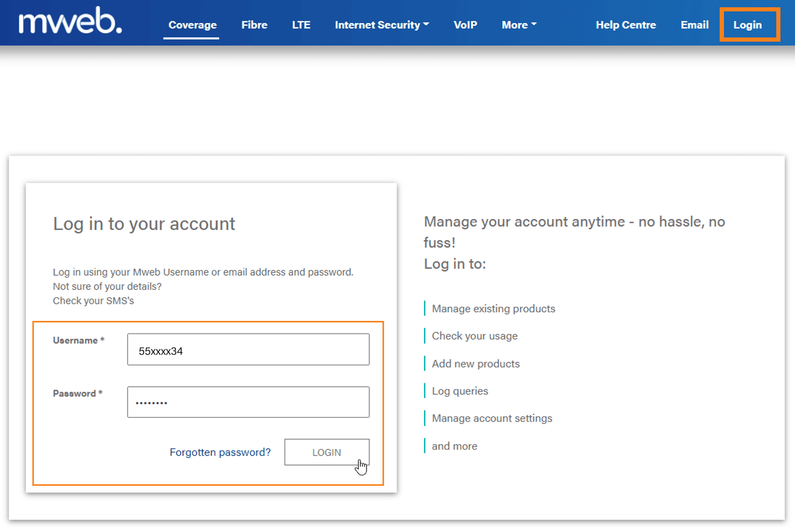
Task: Click Manage account settings
Action: click(492, 418)
